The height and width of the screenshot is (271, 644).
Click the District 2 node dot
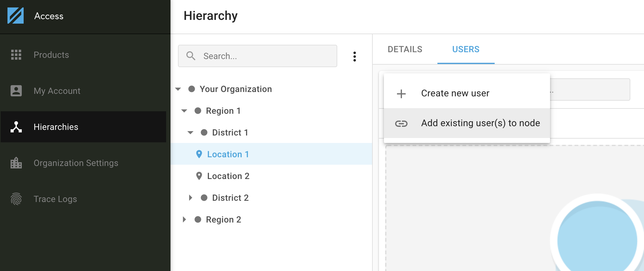pos(204,198)
